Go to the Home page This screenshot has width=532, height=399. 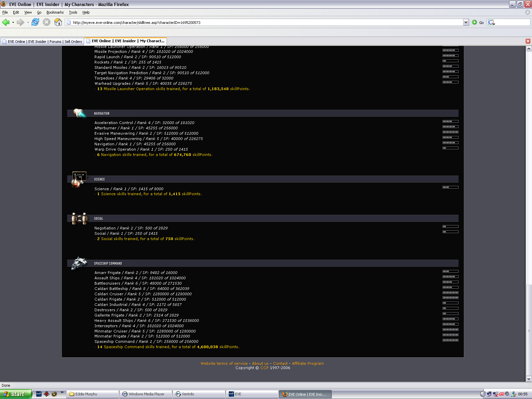pos(58,22)
